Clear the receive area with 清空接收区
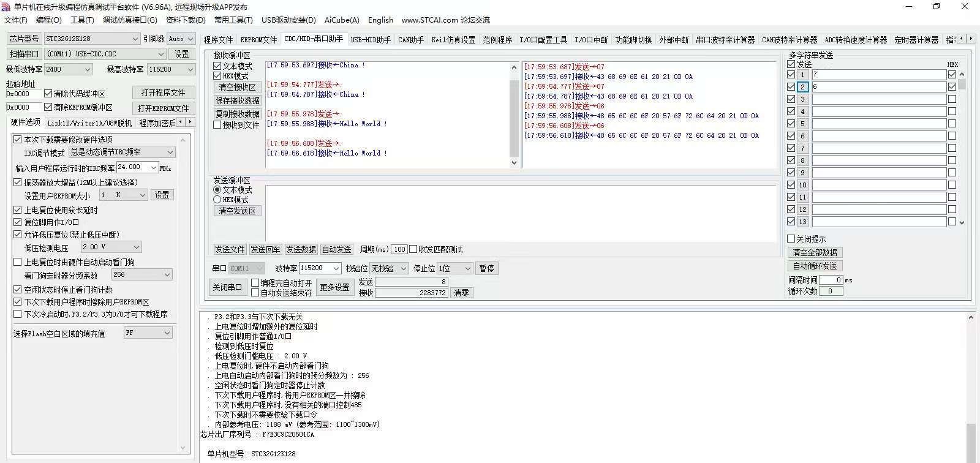Viewport: 980px width, 463px height. coord(238,87)
